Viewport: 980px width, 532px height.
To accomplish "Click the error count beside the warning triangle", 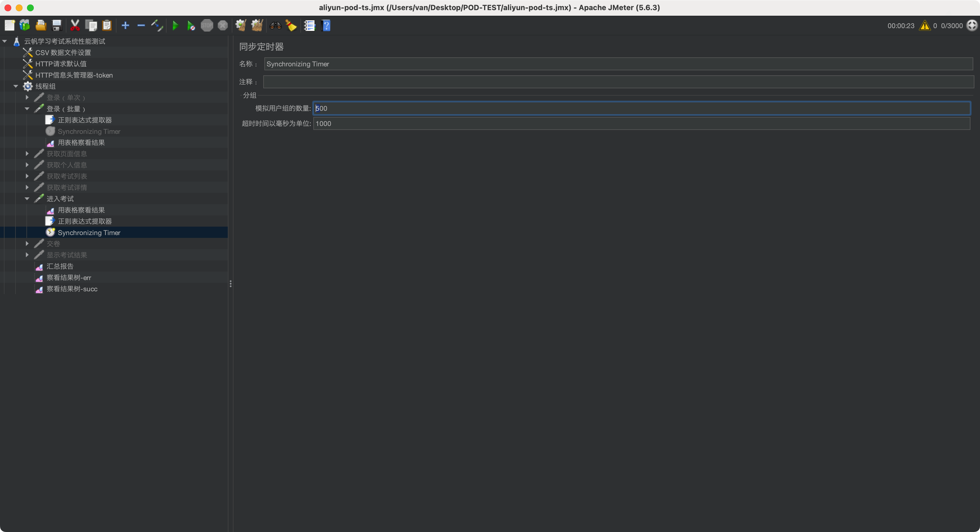I will click(935, 26).
